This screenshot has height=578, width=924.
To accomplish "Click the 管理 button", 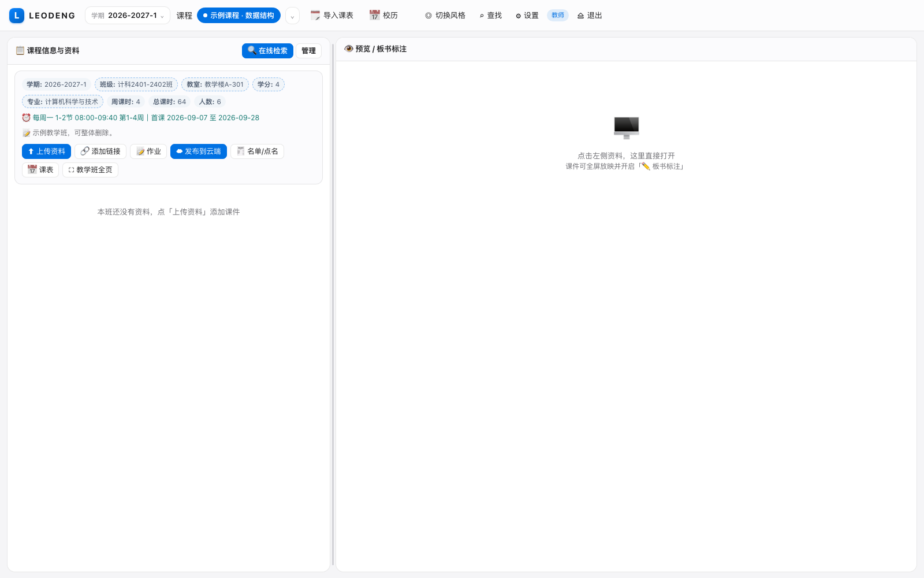I will click(x=309, y=51).
